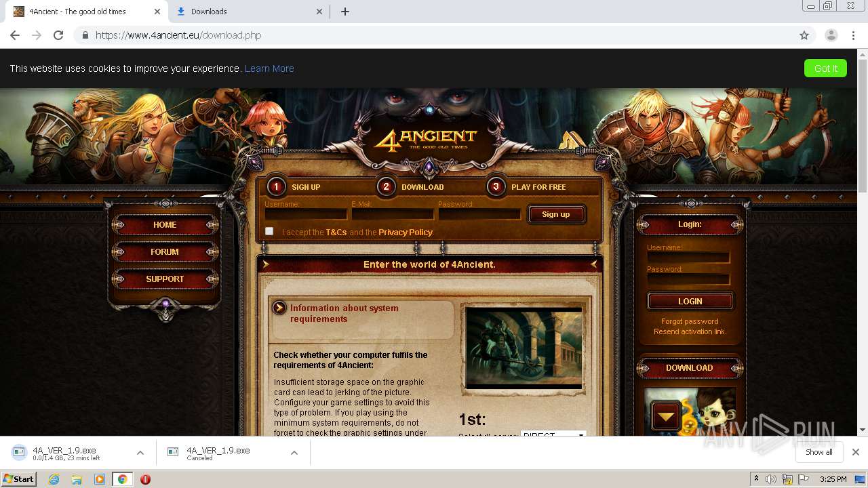View site security lock info
Screen dimensions: 868x488
point(85,35)
